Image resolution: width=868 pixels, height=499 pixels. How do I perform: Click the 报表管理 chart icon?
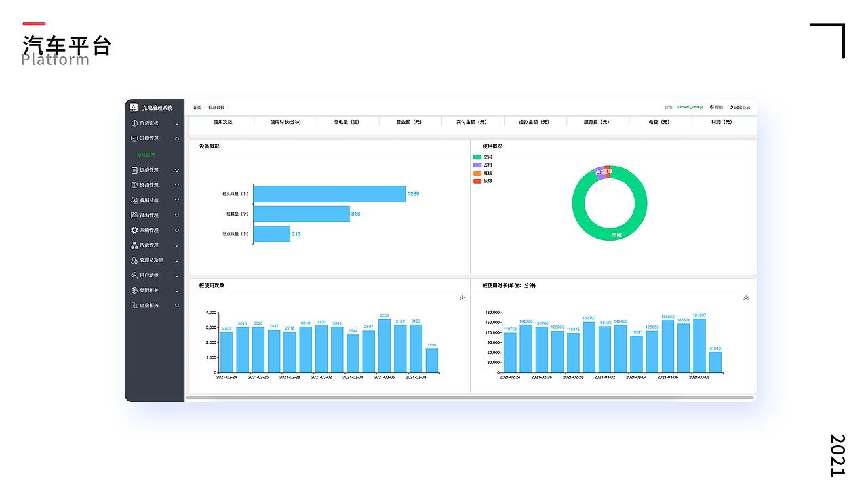click(134, 215)
